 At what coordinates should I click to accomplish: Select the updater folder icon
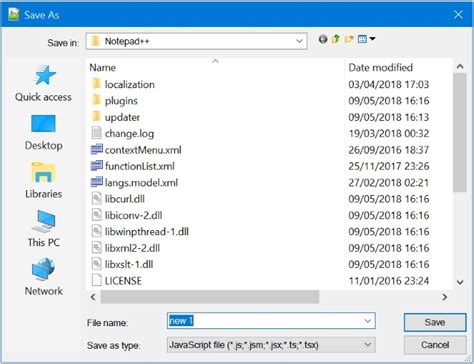point(96,117)
